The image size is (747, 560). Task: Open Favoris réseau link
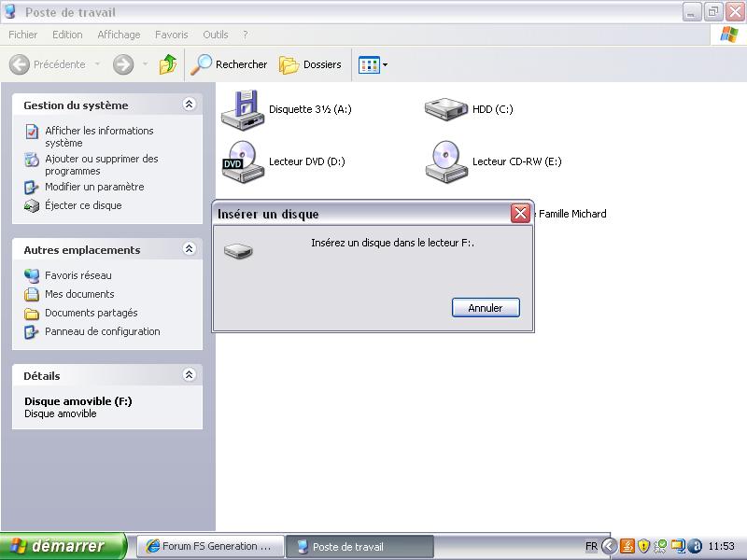tap(78, 275)
